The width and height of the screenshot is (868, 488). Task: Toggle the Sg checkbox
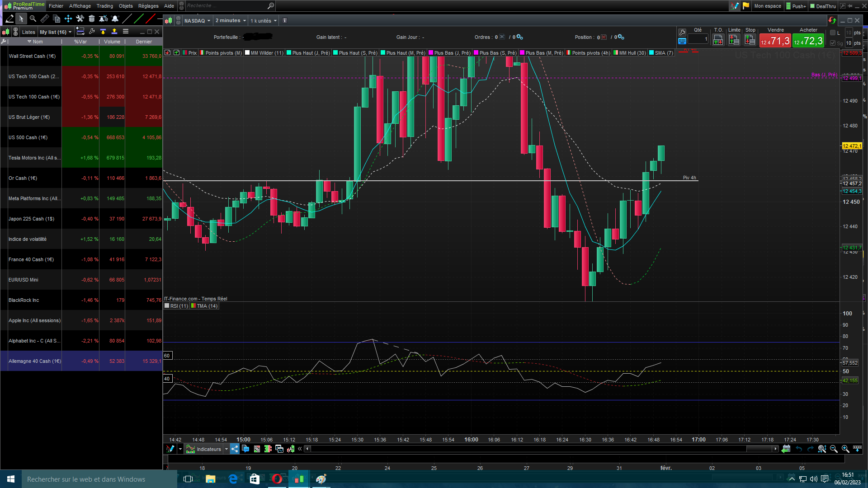[x=833, y=43]
